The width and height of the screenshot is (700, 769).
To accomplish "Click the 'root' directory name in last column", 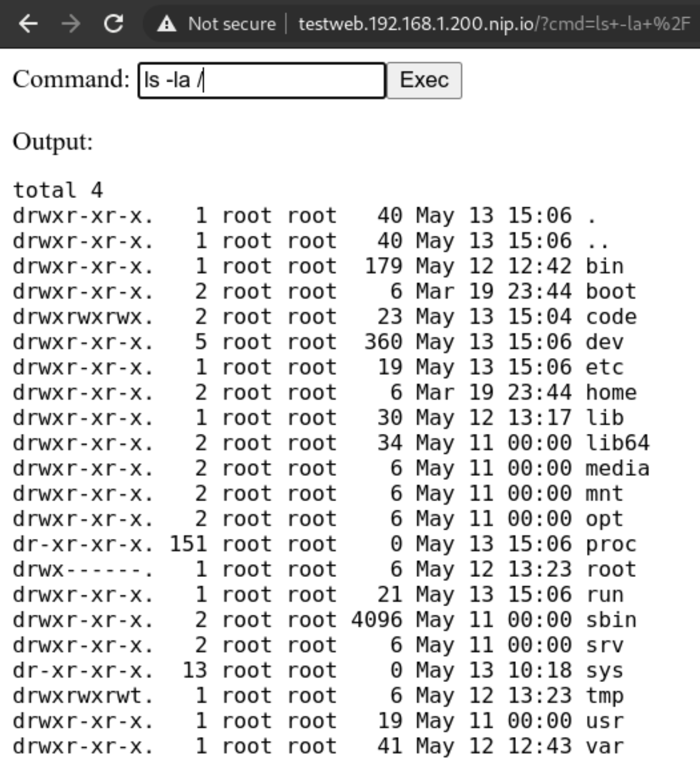I will point(611,569).
